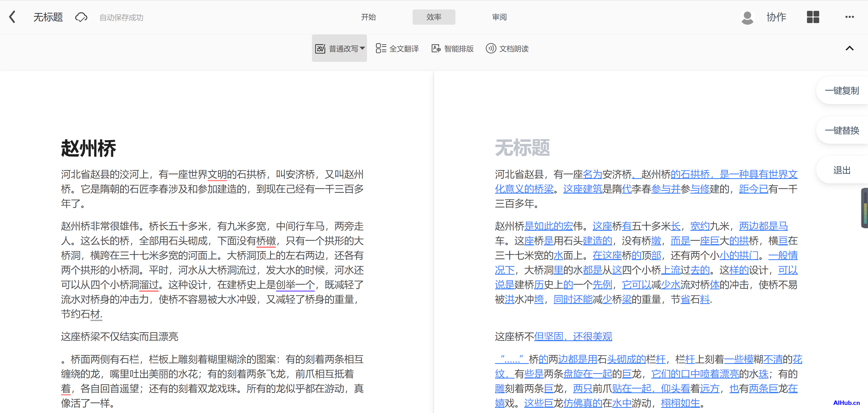This screenshot has width=868, height=413.
Task: Click the back arrow icon
Action: (x=12, y=17)
